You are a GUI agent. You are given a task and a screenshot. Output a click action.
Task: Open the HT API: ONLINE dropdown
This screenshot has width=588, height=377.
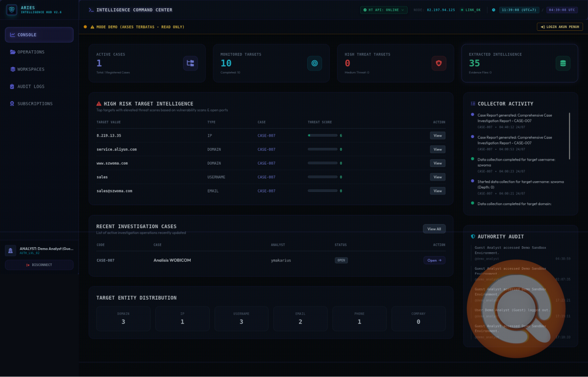pyautogui.click(x=384, y=10)
